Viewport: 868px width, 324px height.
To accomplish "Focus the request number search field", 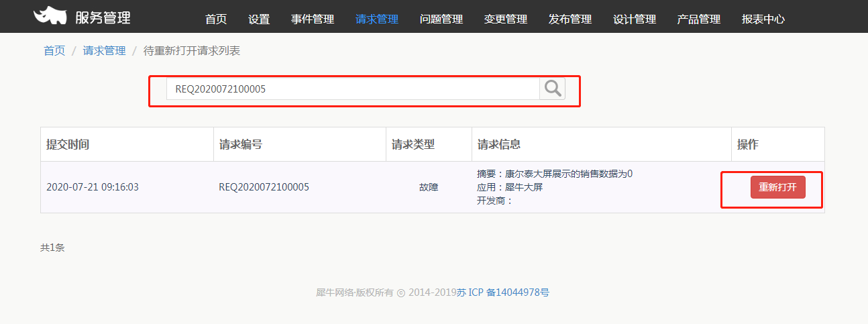I will [353, 89].
